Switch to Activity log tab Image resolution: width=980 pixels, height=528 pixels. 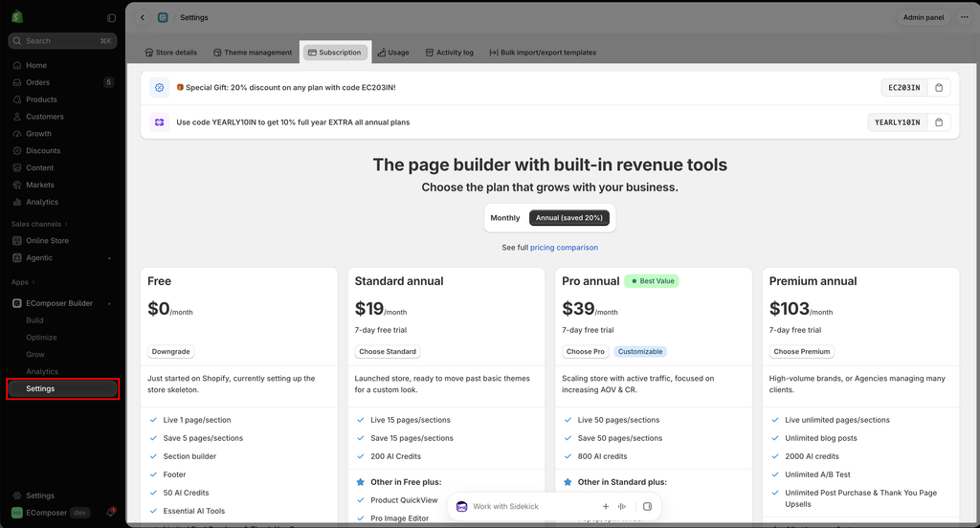(x=450, y=53)
